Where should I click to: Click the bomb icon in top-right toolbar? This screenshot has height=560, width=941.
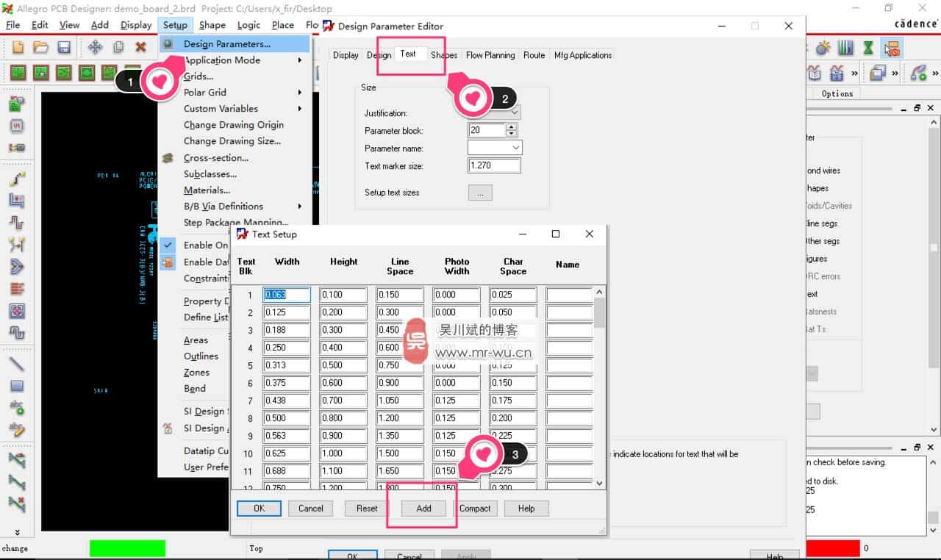point(823,48)
